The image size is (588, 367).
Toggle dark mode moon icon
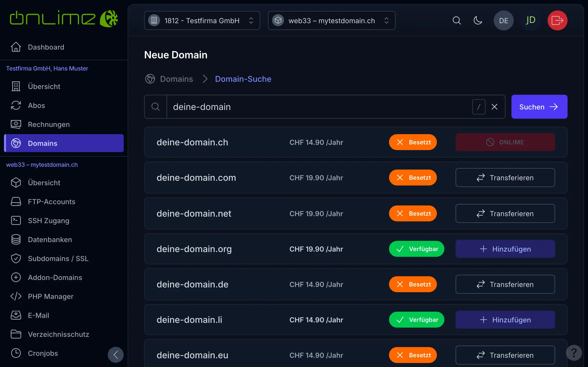pyautogui.click(x=478, y=20)
